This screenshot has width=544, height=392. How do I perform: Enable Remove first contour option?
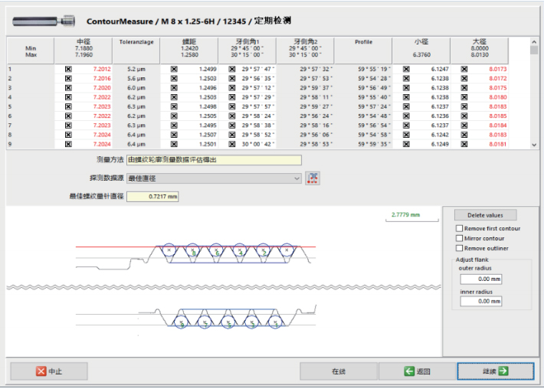coord(459,228)
